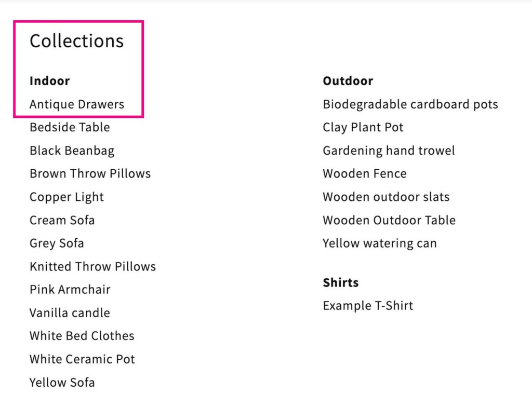The height and width of the screenshot is (407, 532).
Task: Open White Bed Clothes item
Action: (82, 336)
